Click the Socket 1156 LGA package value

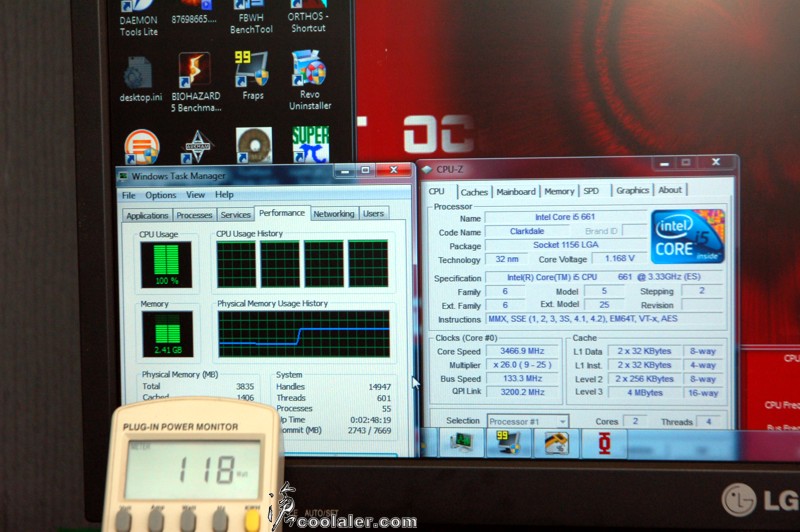(565, 245)
